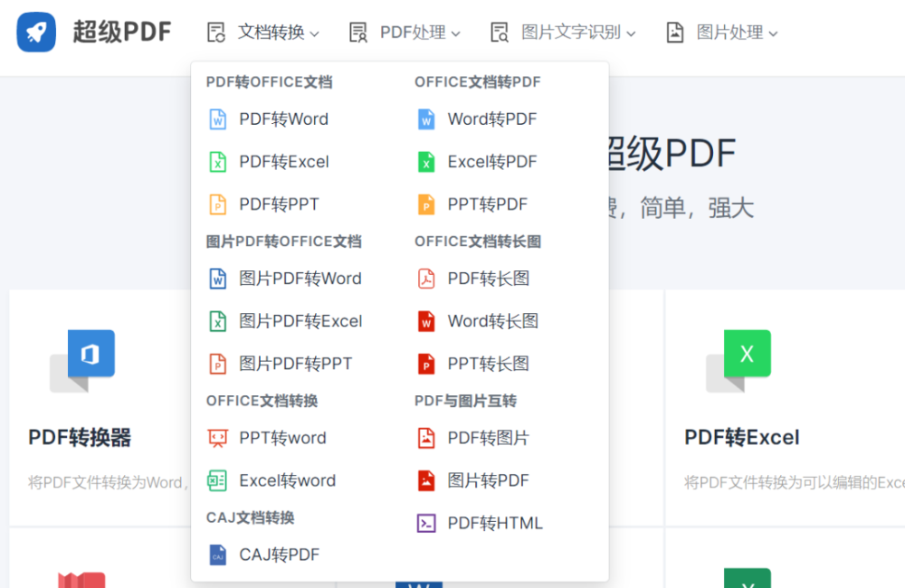The image size is (905, 588).
Task: Select Word转PDF from the menu
Action: tap(492, 119)
